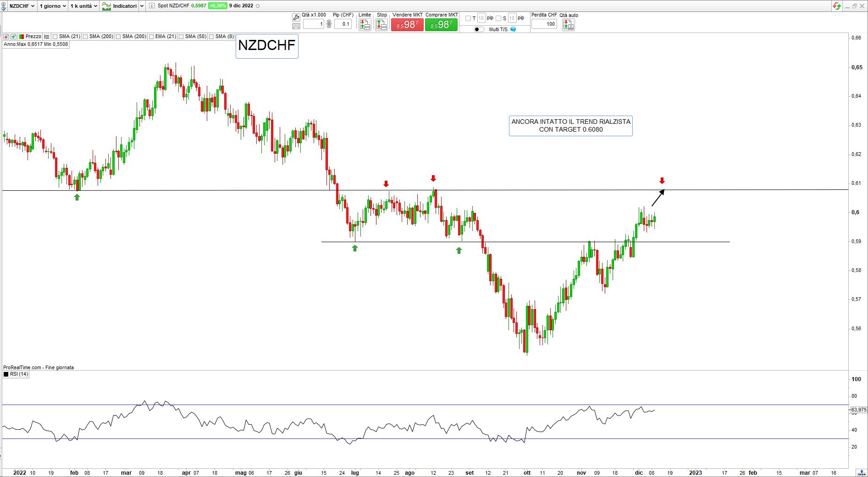Viewport: 868px width, 477px height.
Task: Click the Stop order icon
Action: click(x=381, y=25)
